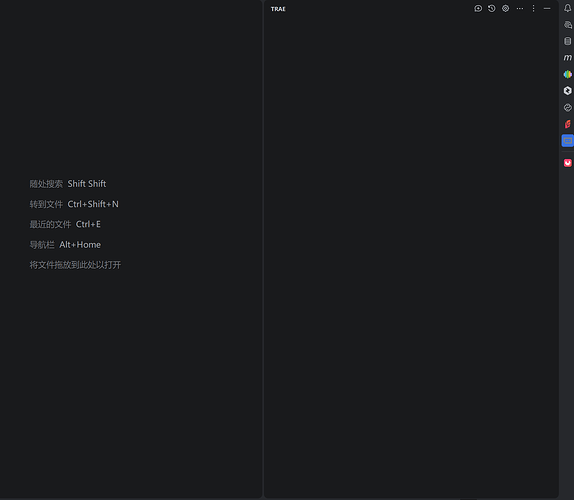This screenshot has height=500, width=574.
Task: Open the Maven tool window
Action: 567,57
